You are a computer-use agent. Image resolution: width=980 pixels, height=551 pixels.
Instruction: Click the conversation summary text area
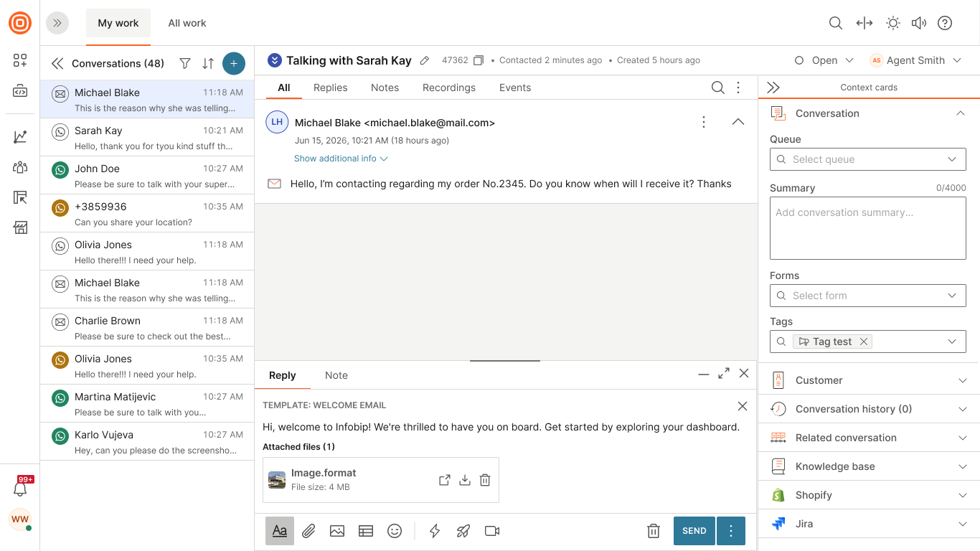(x=868, y=228)
